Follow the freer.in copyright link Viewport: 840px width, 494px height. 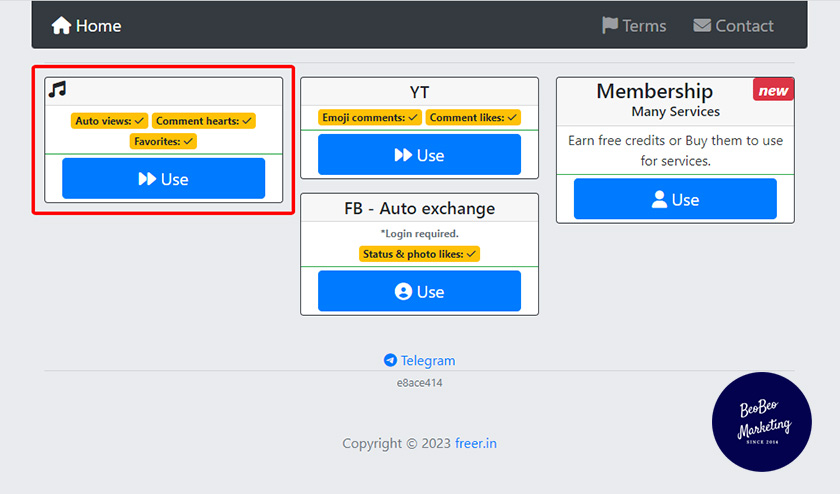(x=475, y=443)
